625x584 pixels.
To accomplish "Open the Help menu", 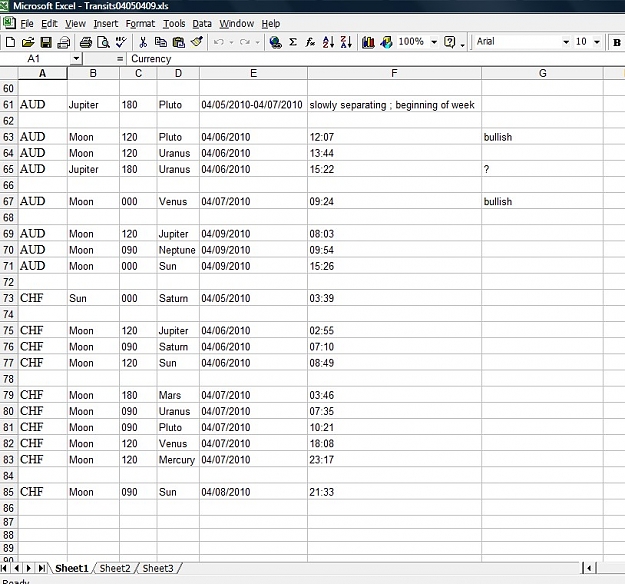I will 271,24.
